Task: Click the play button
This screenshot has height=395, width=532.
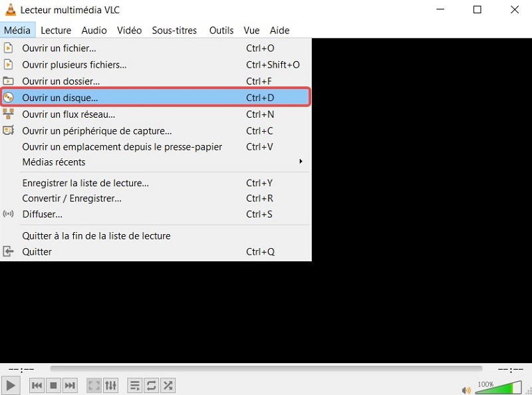Action: pos(10,386)
